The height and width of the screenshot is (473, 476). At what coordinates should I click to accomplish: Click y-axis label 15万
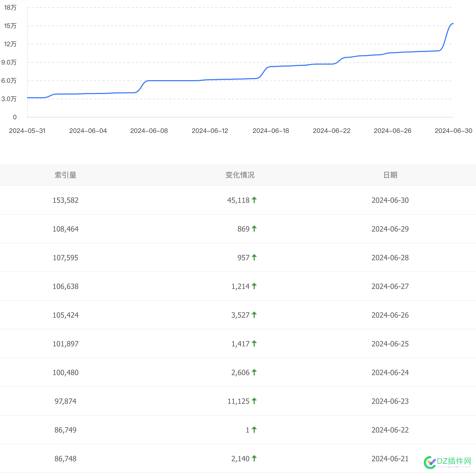tap(10, 26)
